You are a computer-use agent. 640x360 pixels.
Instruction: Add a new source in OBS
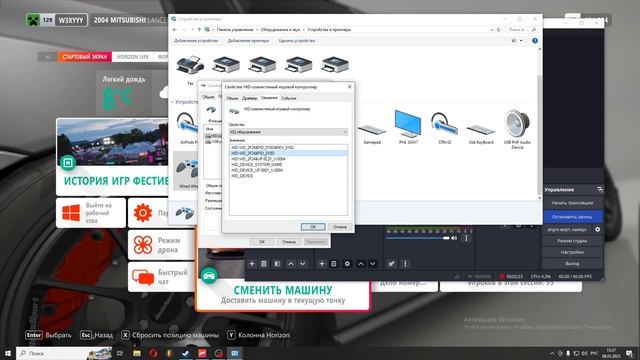[322, 264]
